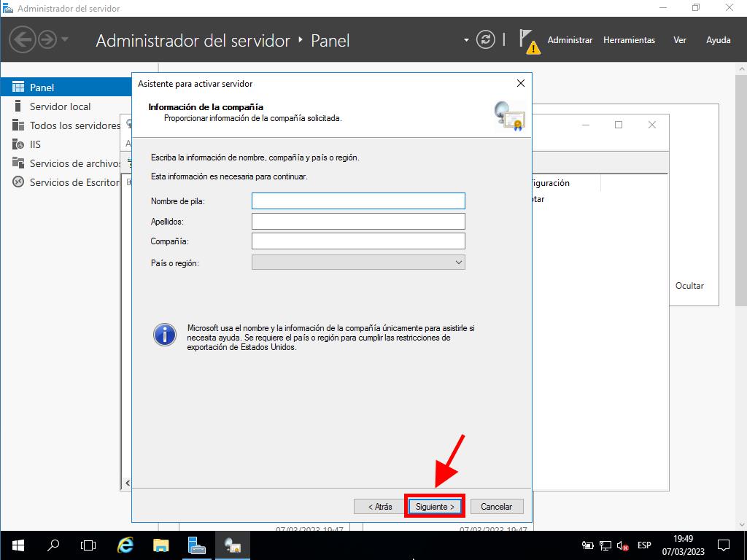This screenshot has width=747, height=560.
Task: Click the Siguiente button
Action: 435,506
